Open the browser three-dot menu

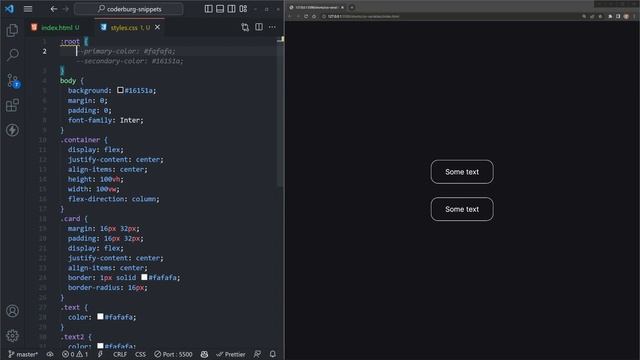click(635, 16)
